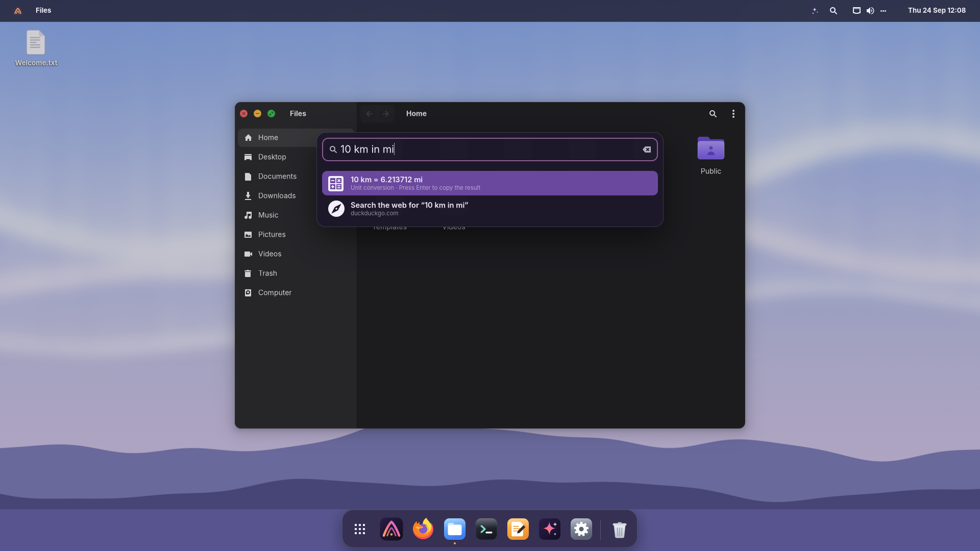Screen dimensions: 980x551
Task: Select Videos in the sidebar
Action: [x=296, y=254]
